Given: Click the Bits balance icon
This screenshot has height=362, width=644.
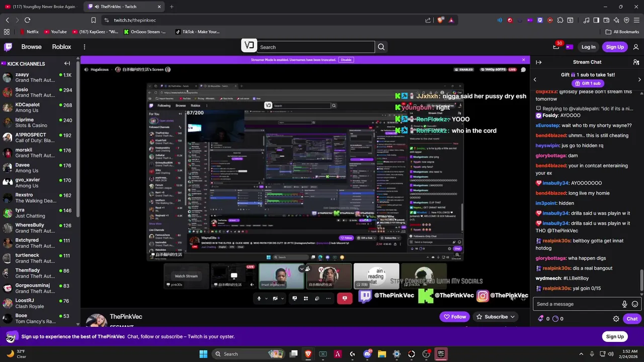Looking at the screenshot, I should (541, 319).
